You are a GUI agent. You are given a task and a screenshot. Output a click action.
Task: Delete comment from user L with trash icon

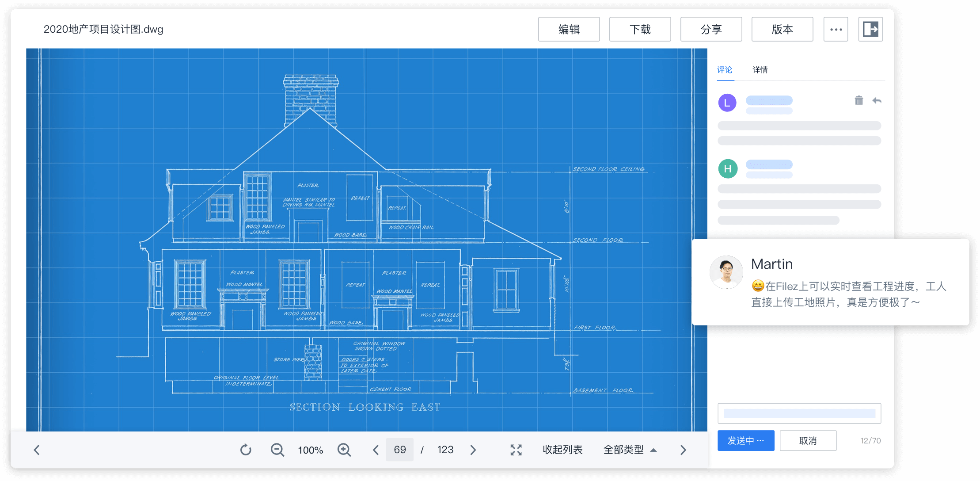click(x=858, y=101)
